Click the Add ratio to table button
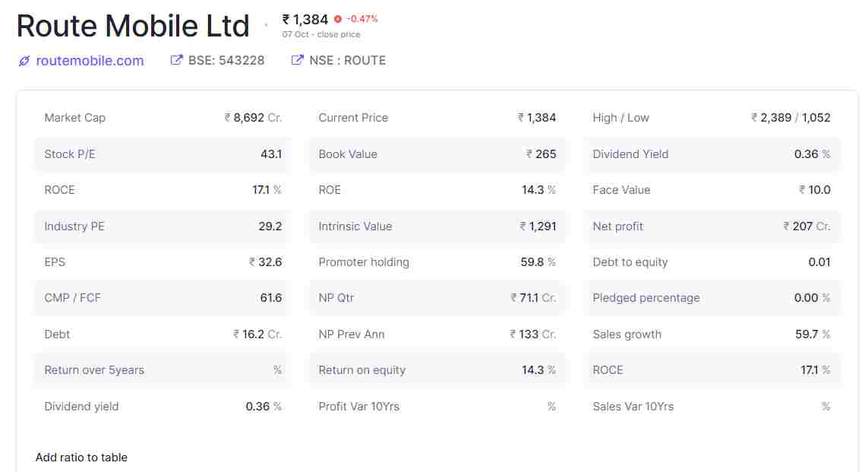This screenshot has width=868, height=472. tap(81, 457)
